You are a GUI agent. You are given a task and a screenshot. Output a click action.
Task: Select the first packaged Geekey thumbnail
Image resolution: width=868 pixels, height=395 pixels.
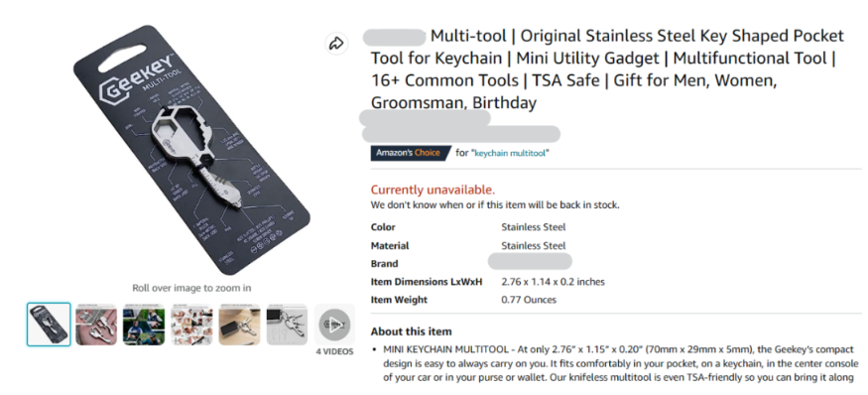pos(49,325)
